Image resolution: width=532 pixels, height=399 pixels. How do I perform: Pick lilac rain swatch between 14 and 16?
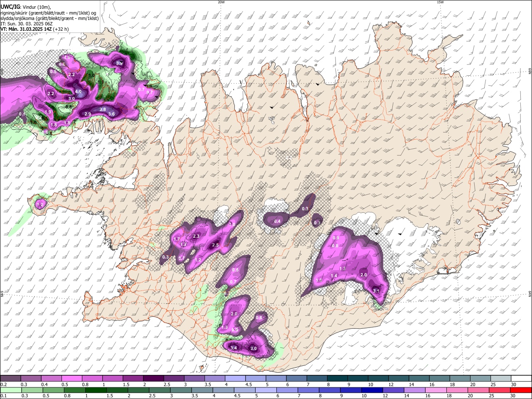pyautogui.click(x=414, y=390)
